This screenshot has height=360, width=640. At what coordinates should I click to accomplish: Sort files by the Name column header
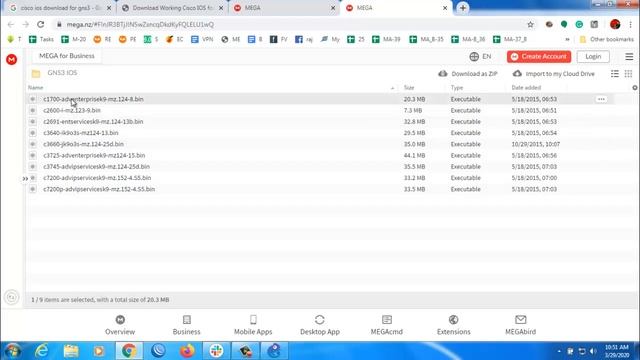pos(36,88)
